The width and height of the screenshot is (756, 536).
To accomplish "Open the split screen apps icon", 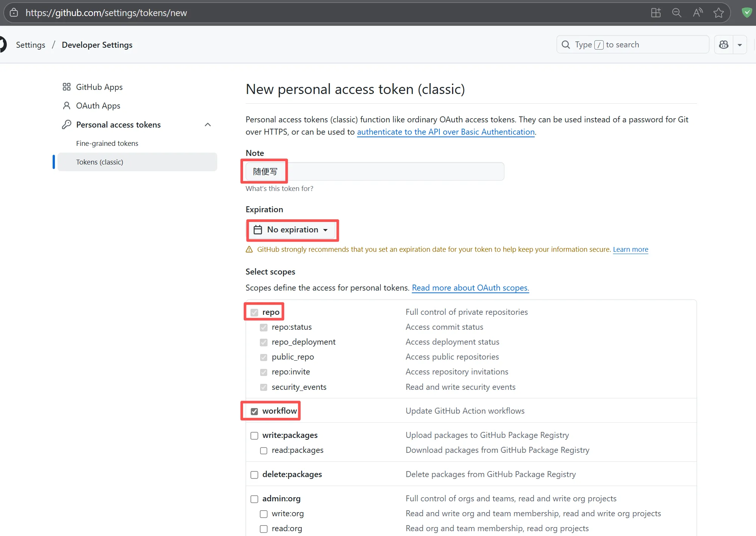I will point(656,13).
